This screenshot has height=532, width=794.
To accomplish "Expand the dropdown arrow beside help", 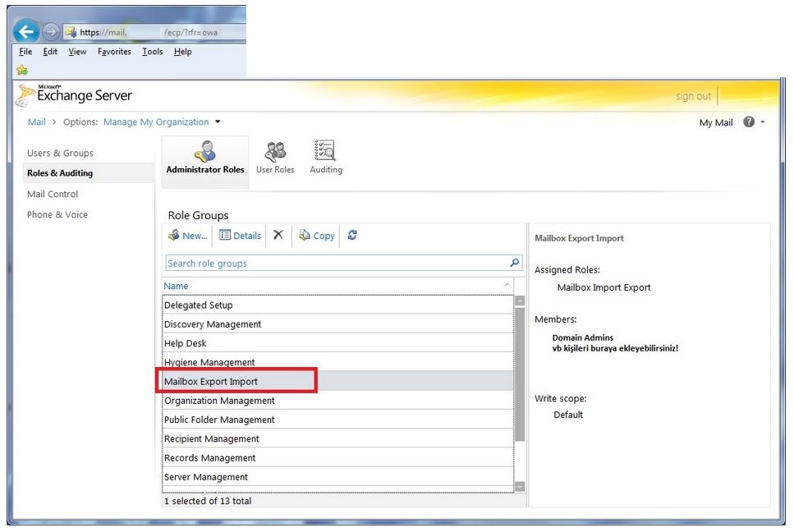I will [x=763, y=122].
